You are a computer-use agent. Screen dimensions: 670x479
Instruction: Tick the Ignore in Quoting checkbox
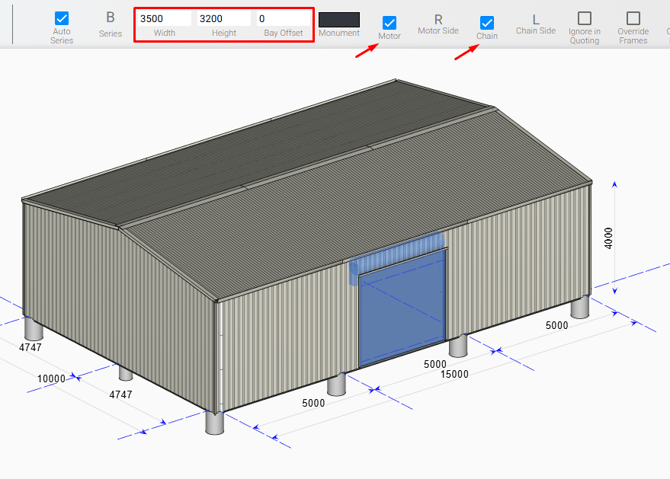tap(584, 19)
